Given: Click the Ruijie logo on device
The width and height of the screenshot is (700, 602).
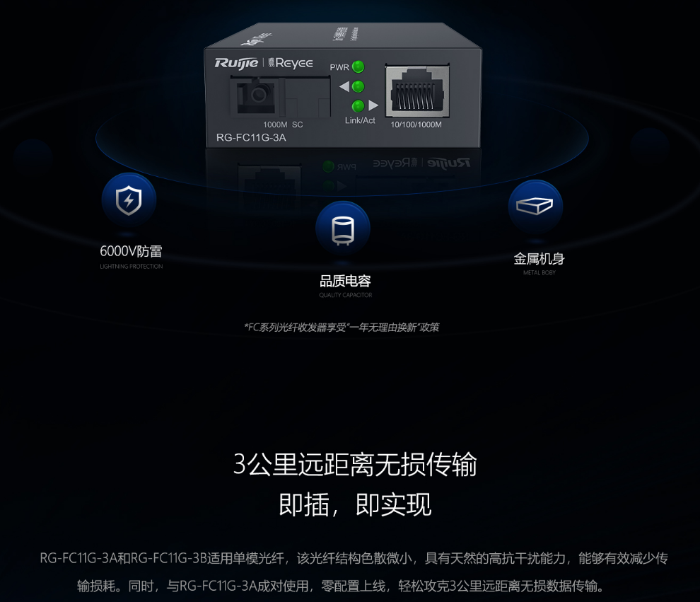Looking at the screenshot, I should point(236,63).
